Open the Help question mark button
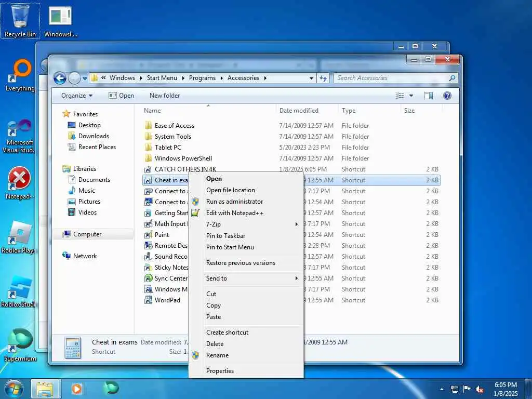This screenshot has width=532, height=399. point(447,96)
